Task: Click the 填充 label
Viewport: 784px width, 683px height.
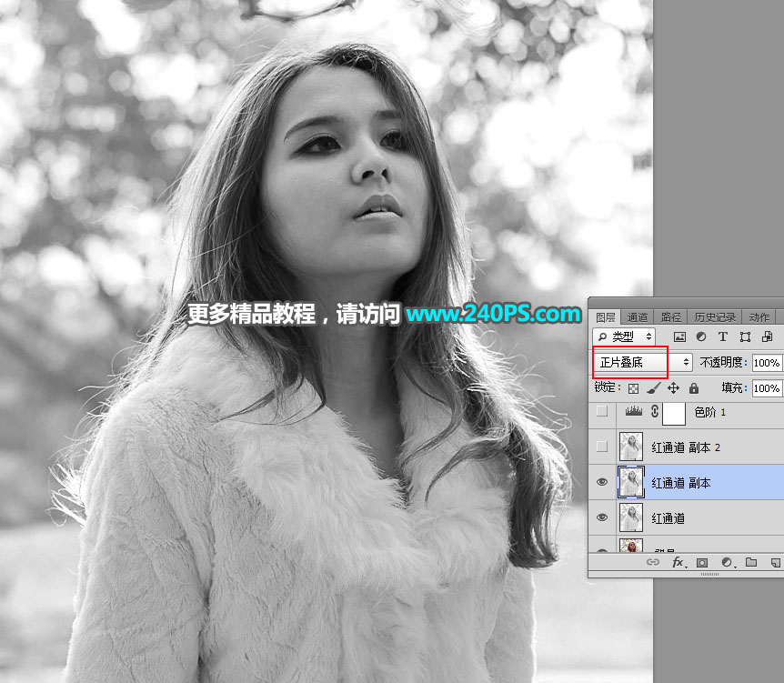Action: 734,387
